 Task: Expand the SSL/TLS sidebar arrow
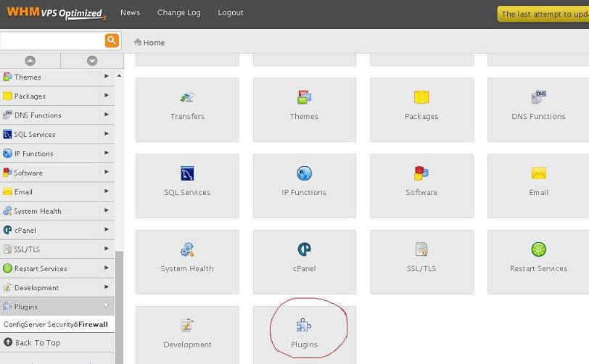pyautogui.click(x=107, y=249)
